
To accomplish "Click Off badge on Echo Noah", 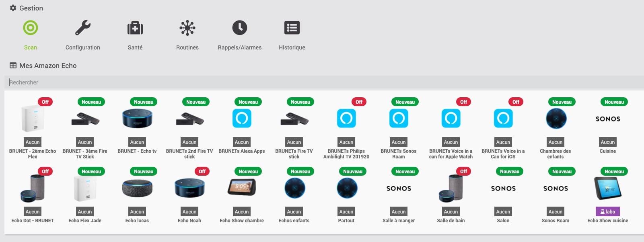I will (202, 171).
